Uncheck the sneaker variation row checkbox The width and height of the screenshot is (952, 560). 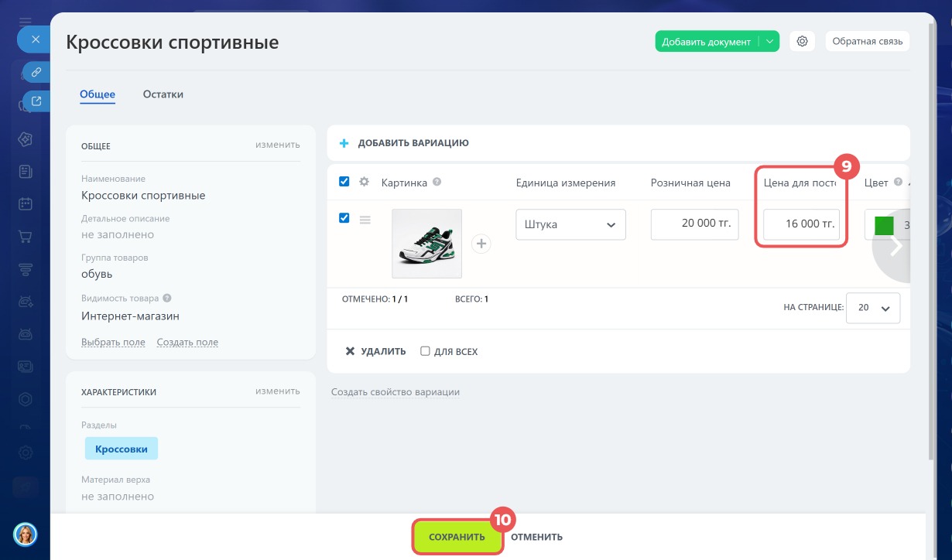[x=344, y=218]
